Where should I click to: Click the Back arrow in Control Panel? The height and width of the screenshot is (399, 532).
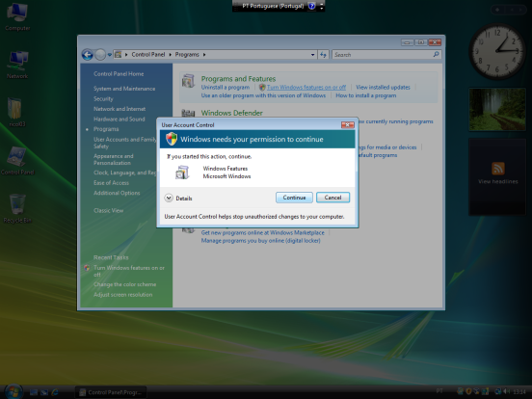point(87,55)
